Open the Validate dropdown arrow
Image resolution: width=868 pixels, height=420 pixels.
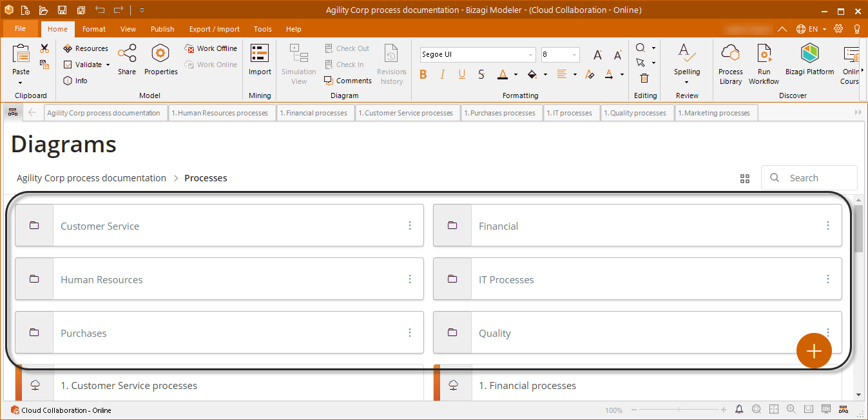click(x=108, y=65)
